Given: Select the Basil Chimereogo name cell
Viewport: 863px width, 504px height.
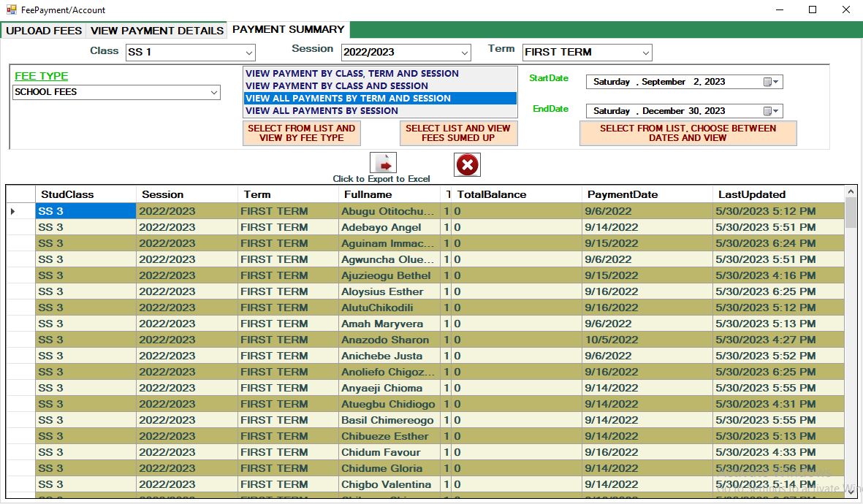Looking at the screenshot, I should pos(389,420).
